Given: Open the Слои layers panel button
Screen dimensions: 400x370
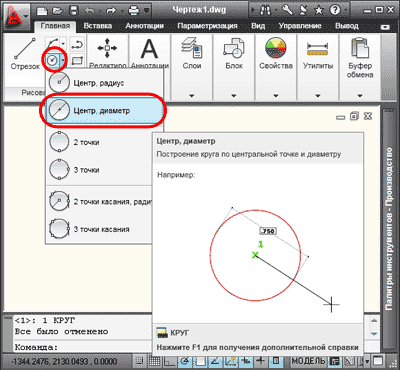Looking at the screenshot, I should coord(192,54).
